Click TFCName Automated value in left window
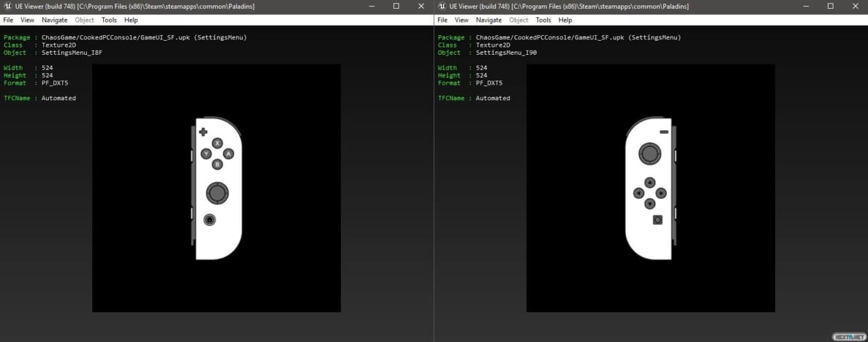The width and height of the screenshot is (868, 342). (x=58, y=98)
